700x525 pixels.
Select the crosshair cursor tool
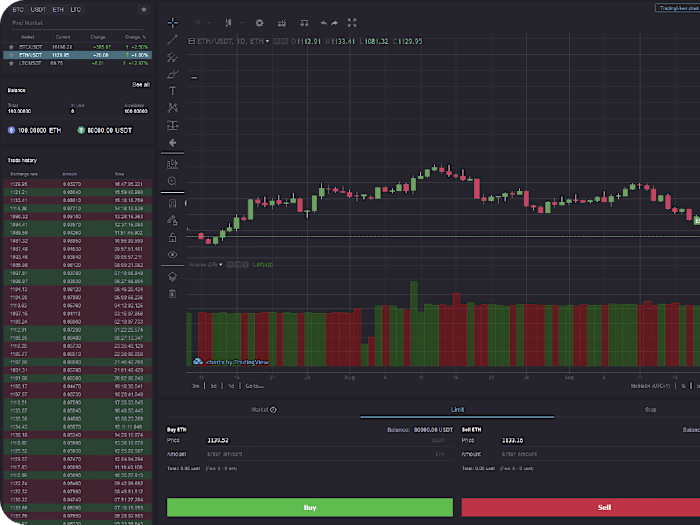[173, 23]
